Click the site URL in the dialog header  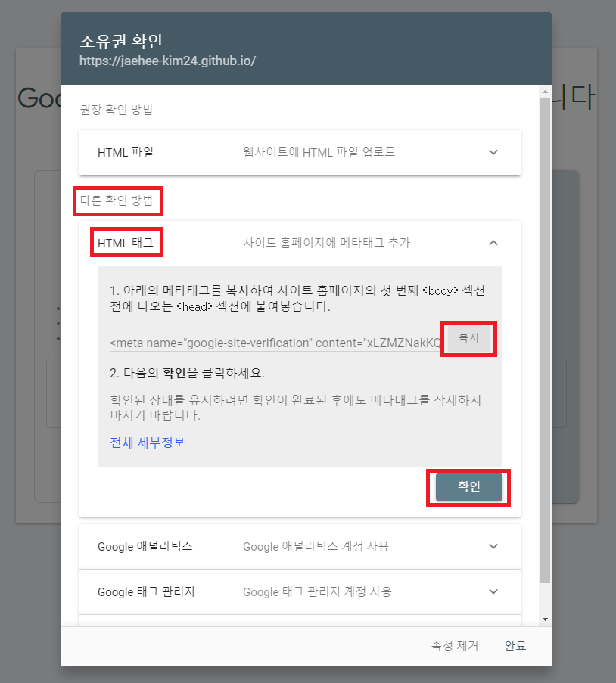[167, 61]
